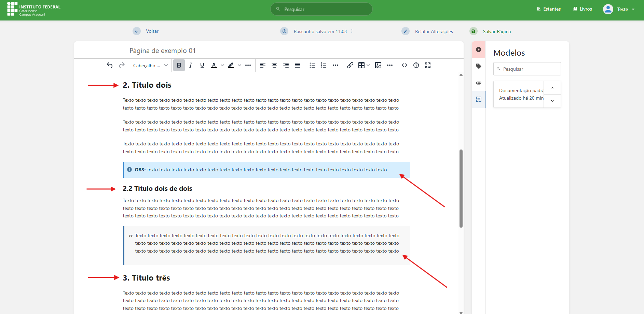This screenshot has width=644, height=314.
Task: Open Livros from the top navigation
Action: tap(583, 9)
